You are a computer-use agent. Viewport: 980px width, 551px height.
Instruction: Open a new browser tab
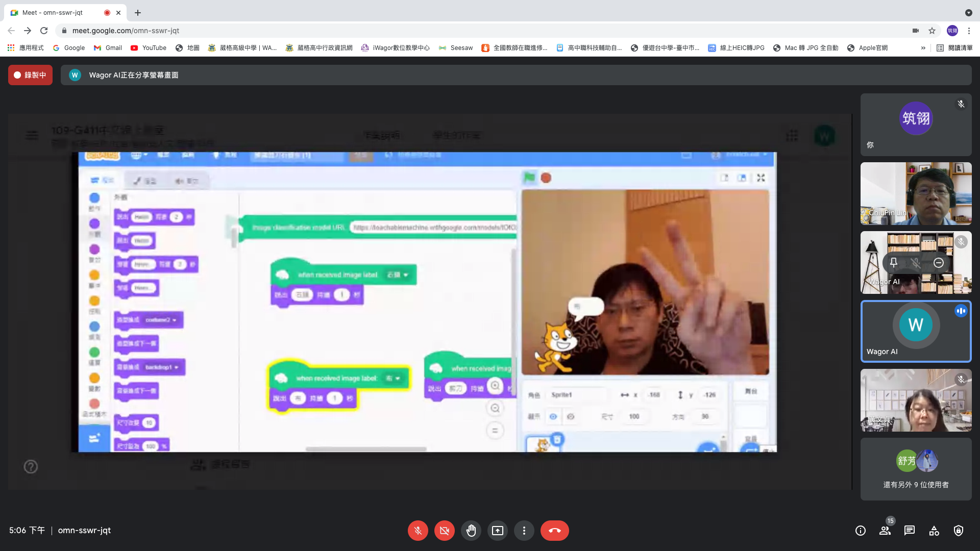[137, 13]
